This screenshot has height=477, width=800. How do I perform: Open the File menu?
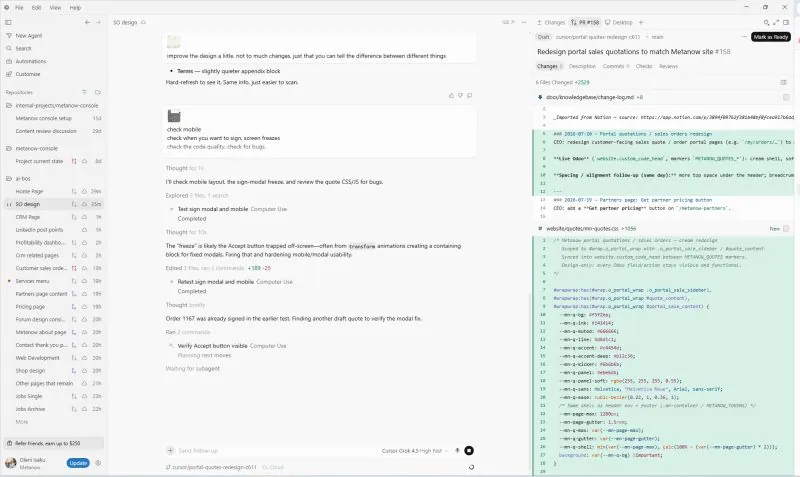(19, 8)
